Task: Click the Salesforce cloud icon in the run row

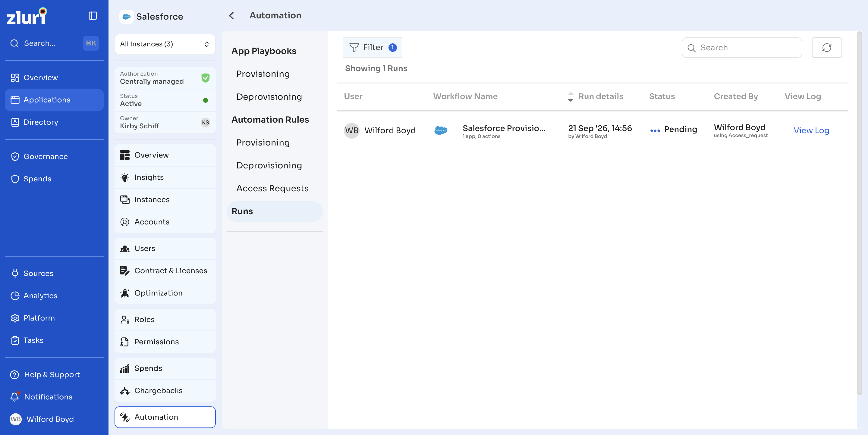Action: pos(441,131)
